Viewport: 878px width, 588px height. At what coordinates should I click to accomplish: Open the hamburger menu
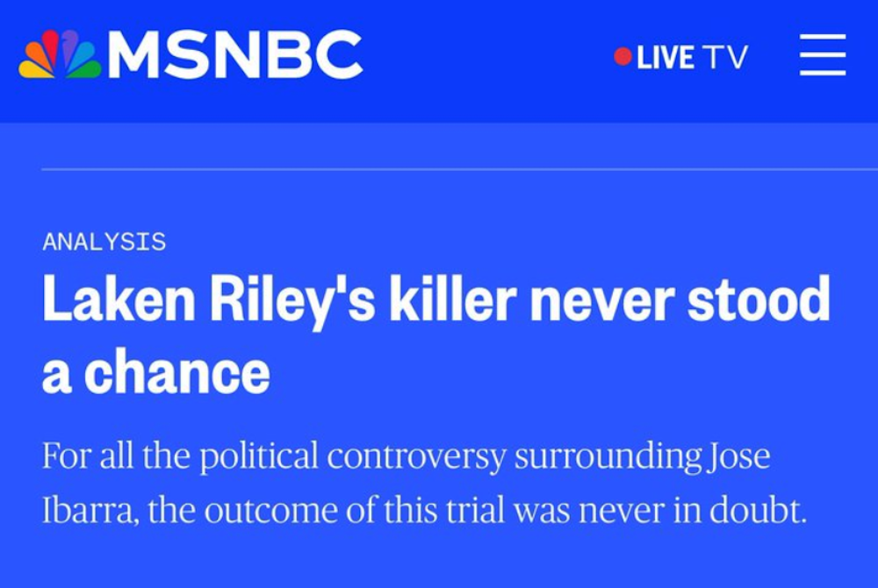823,55
